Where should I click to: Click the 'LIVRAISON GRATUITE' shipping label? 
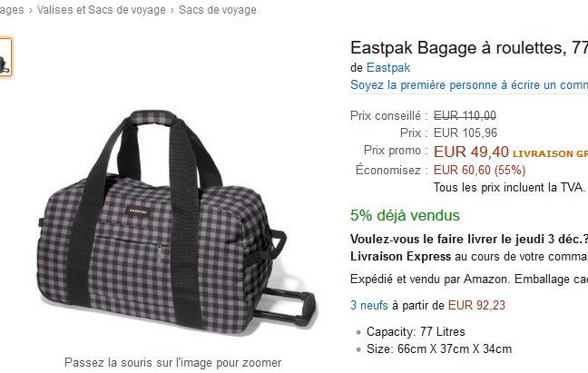click(x=550, y=153)
